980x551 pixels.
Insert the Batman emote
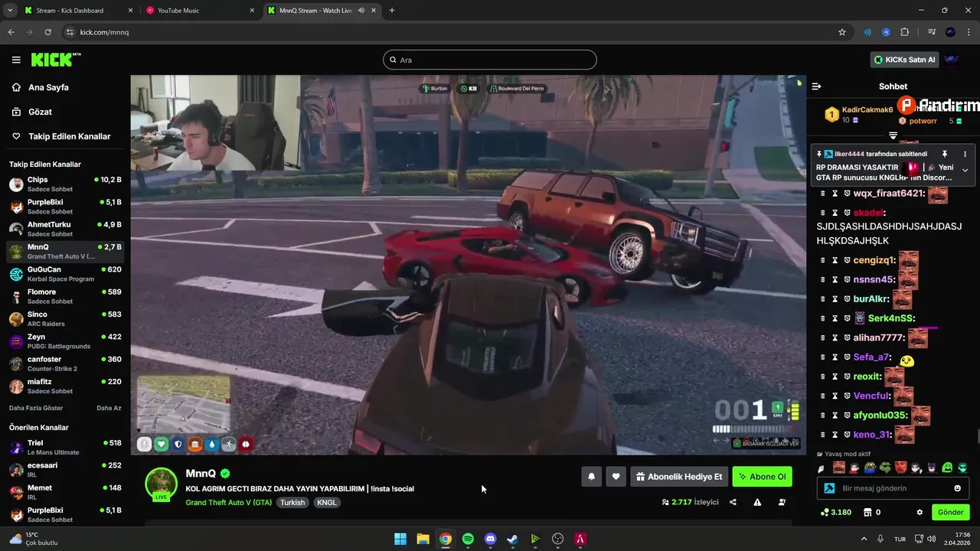point(932,468)
